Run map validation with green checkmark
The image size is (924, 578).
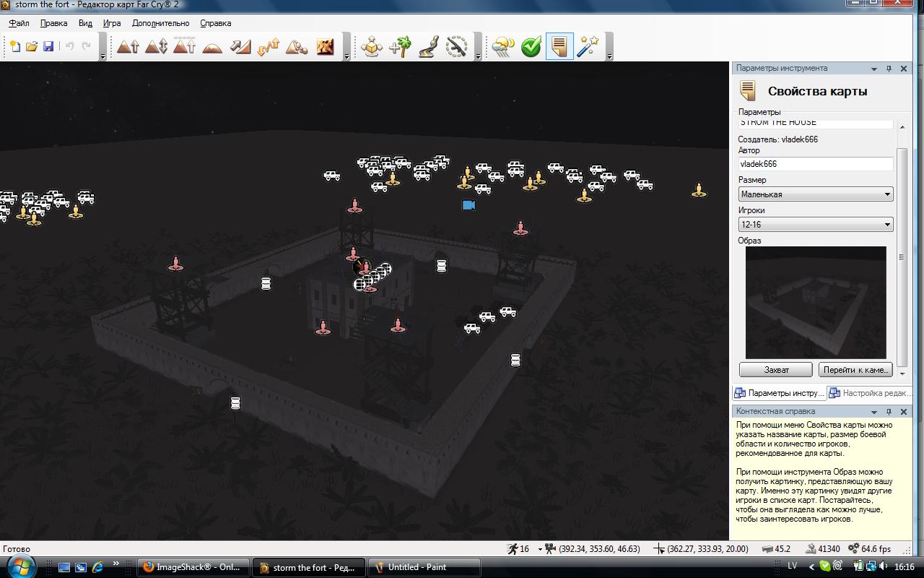coord(531,47)
